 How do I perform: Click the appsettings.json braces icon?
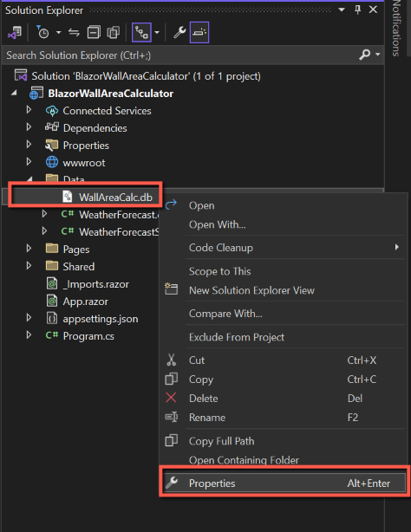(x=52, y=318)
